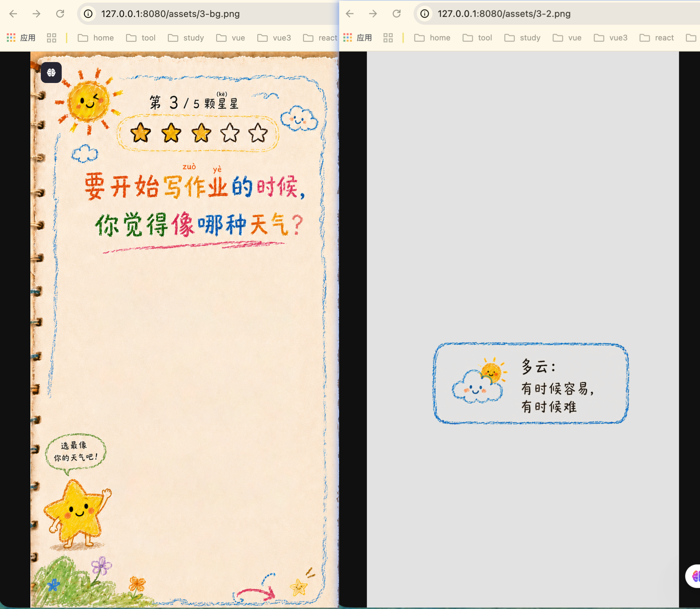Open the tab groups grid icon in right window
The image size is (700, 609).
tap(388, 38)
